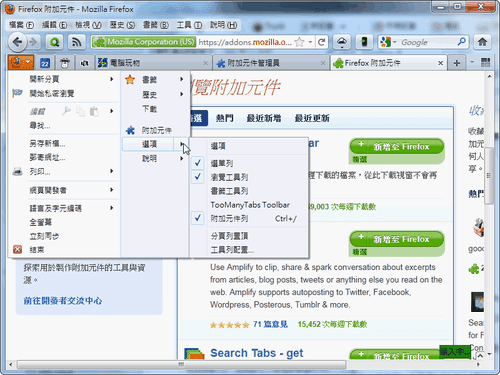Click the phone-shaped toolbar icon

click(x=364, y=42)
